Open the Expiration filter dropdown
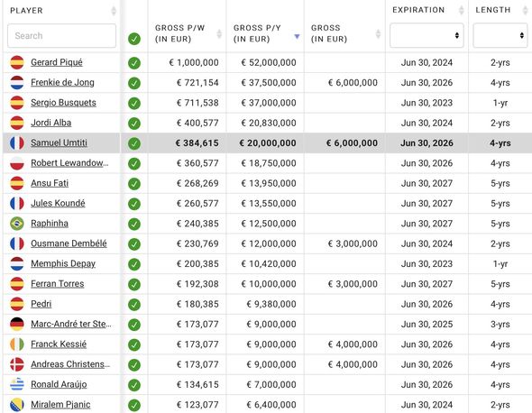Viewport: 532px width, 413px height. click(427, 35)
